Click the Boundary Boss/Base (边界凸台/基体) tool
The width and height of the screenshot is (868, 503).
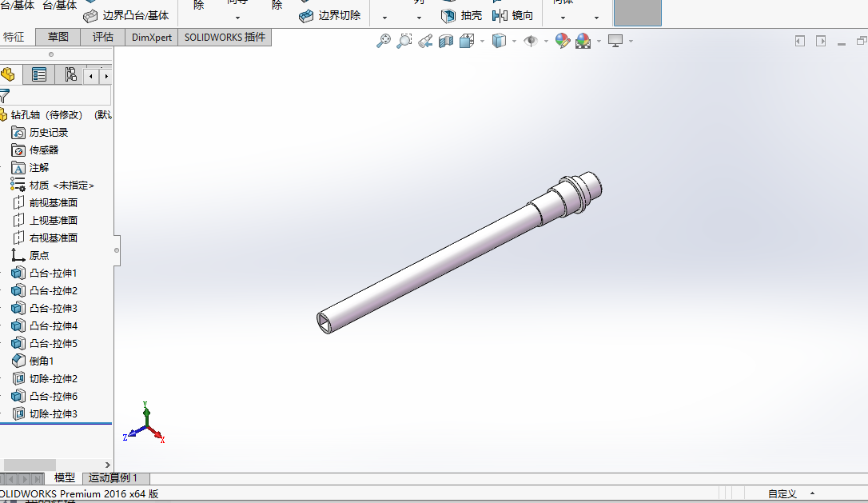[x=126, y=16]
